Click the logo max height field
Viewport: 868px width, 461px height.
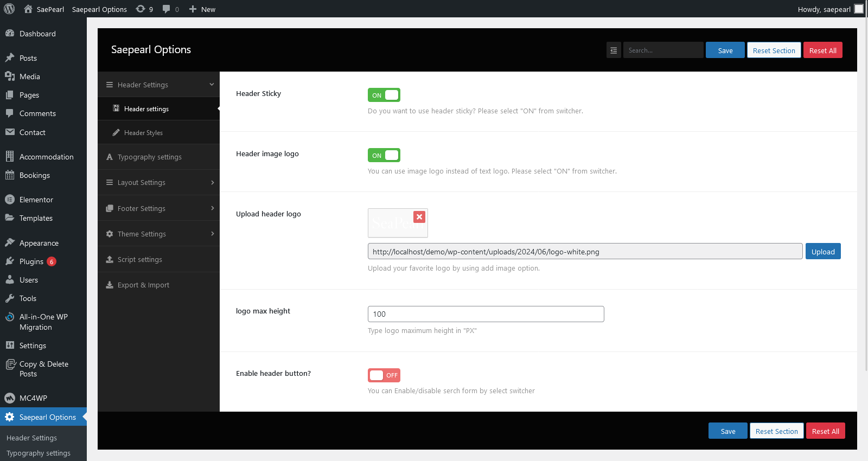pyautogui.click(x=486, y=314)
